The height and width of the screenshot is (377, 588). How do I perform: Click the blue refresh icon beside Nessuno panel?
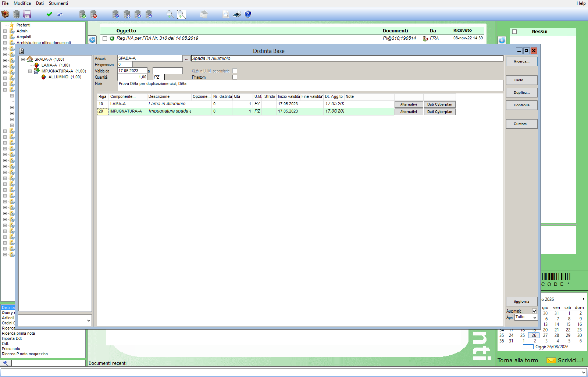(x=502, y=40)
